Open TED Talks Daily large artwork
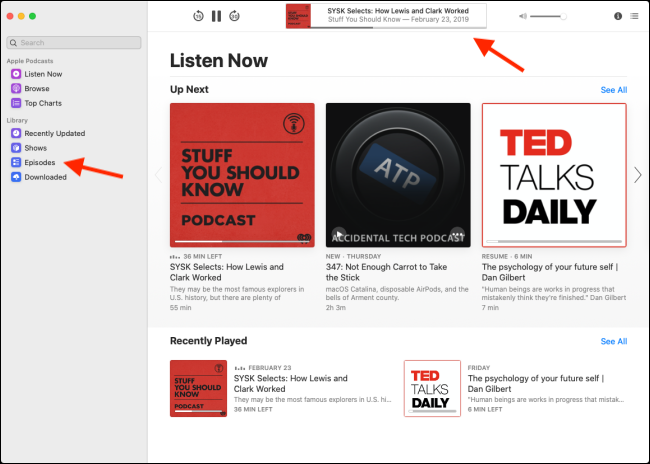This screenshot has height=464, width=650. [554, 175]
